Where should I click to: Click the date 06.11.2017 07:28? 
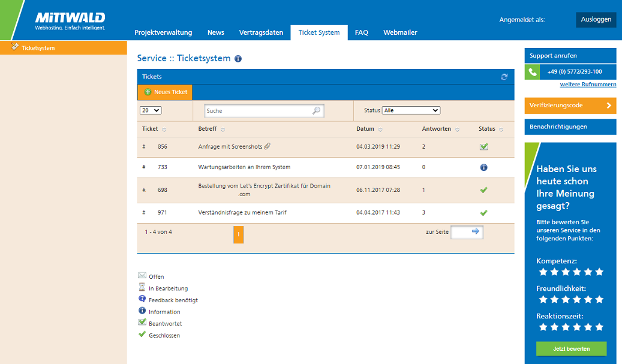[378, 190]
